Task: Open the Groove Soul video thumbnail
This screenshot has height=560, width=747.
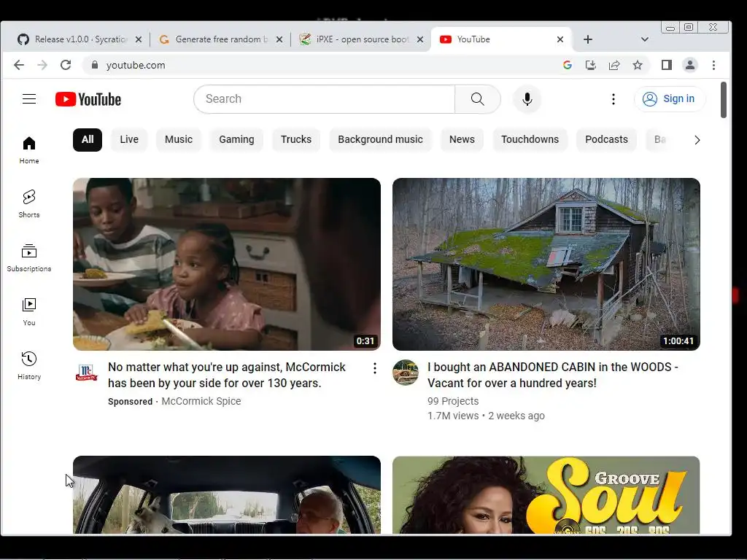Action: 546,495
